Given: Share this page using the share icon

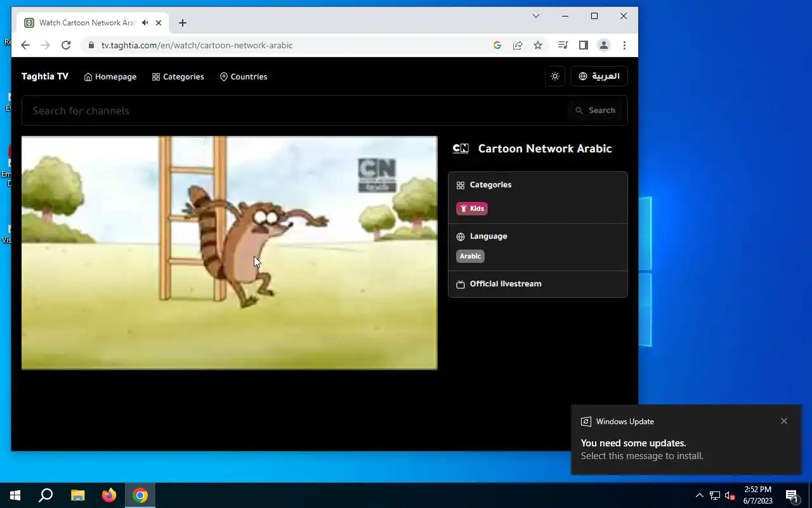Looking at the screenshot, I should point(518,45).
